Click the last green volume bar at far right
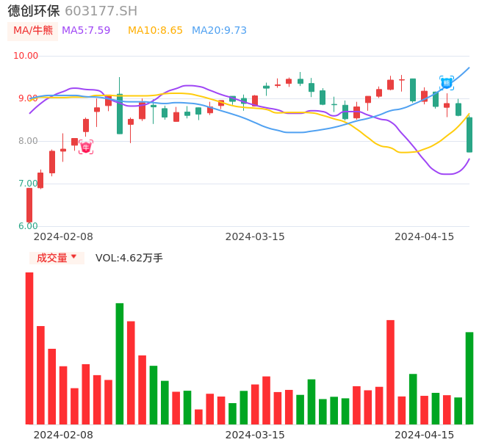 (469, 378)
